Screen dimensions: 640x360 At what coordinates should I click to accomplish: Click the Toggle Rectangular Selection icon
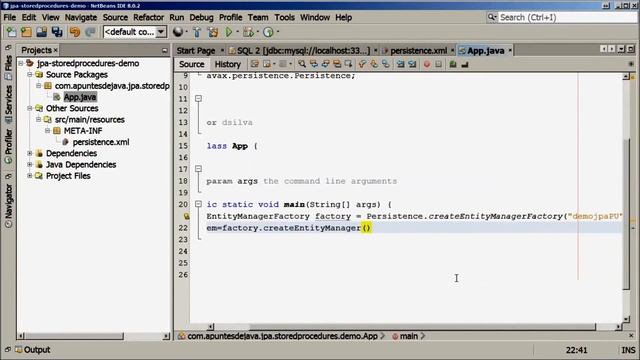[x=349, y=64]
